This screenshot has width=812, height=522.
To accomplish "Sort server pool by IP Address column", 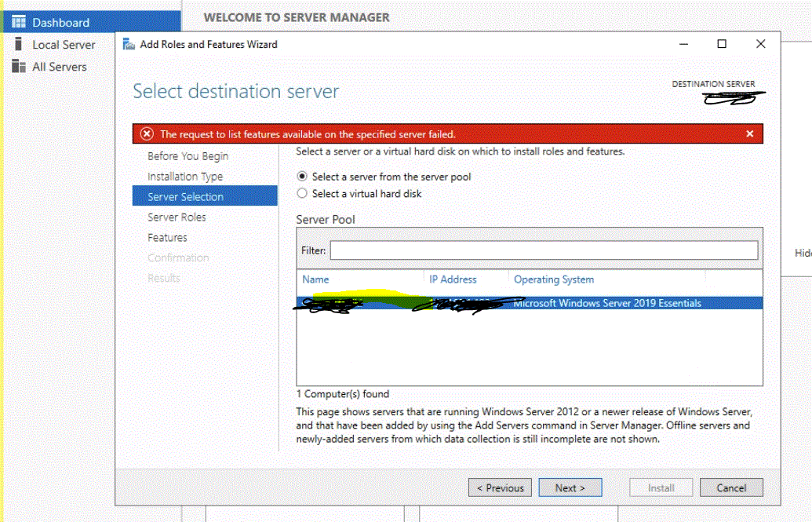I will click(x=453, y=279).
